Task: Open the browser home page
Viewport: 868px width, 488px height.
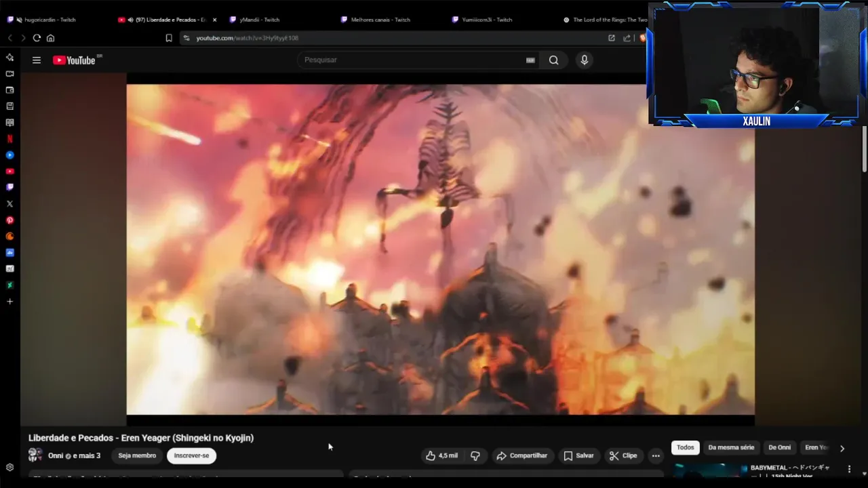Action: pyautogui.click(x=50, y=38)
